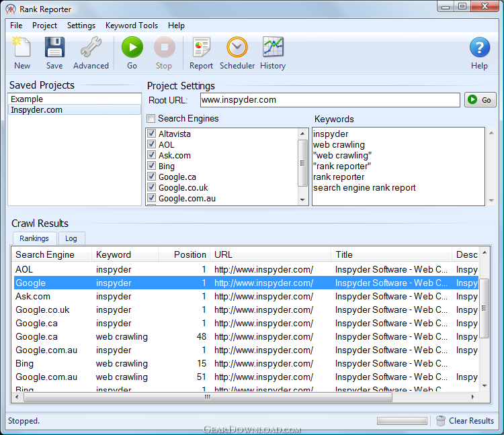This screenshot has width=504, height=435.
Task: Click up arrow of search engines scrollbar
Action: 302,134
